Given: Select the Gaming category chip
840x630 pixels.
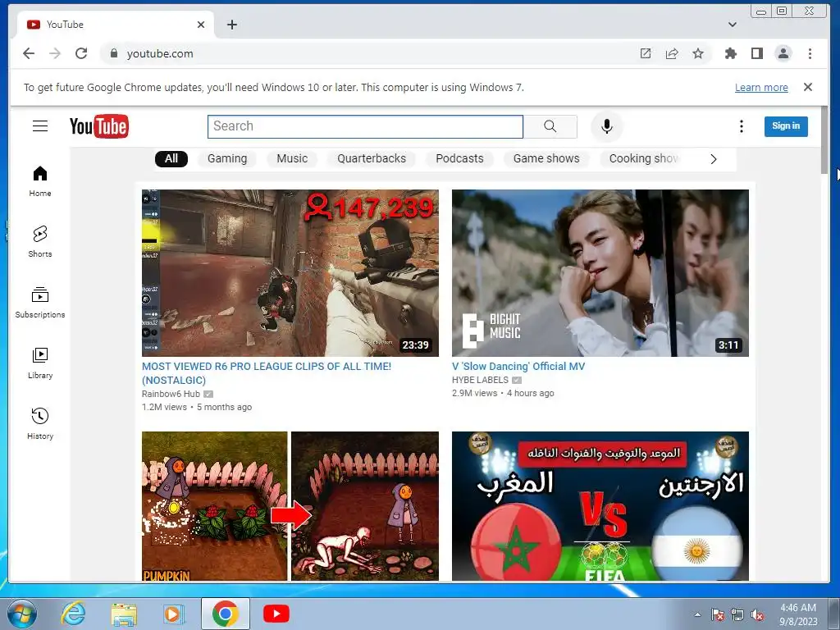Looking at the screenshot, I should click(227, 158).
